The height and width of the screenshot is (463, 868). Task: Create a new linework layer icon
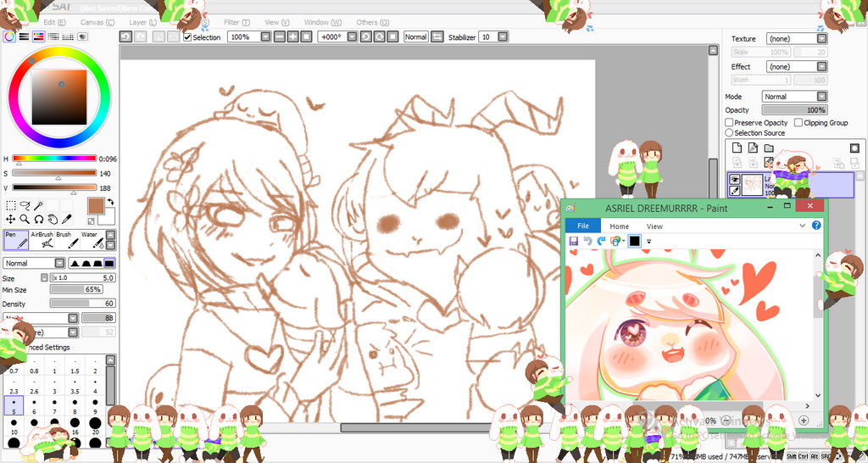(x=753, y=148)
